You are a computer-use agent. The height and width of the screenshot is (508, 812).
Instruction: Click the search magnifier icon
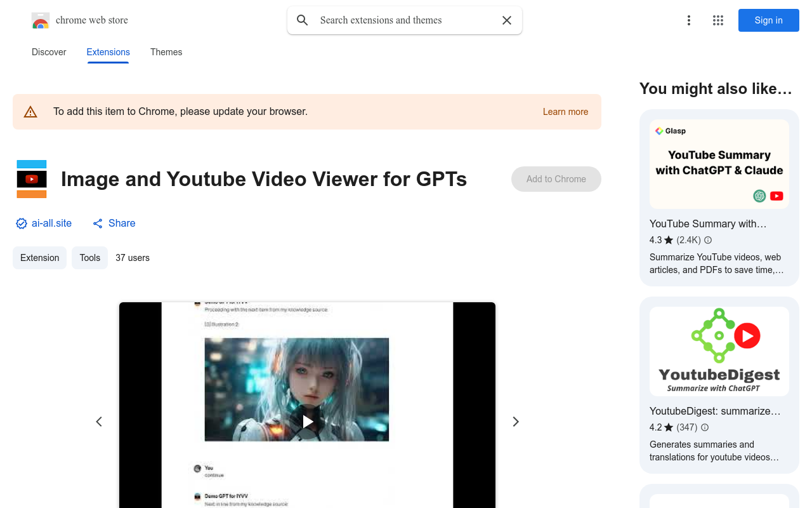pyautogui.click(x=303, y=20)
